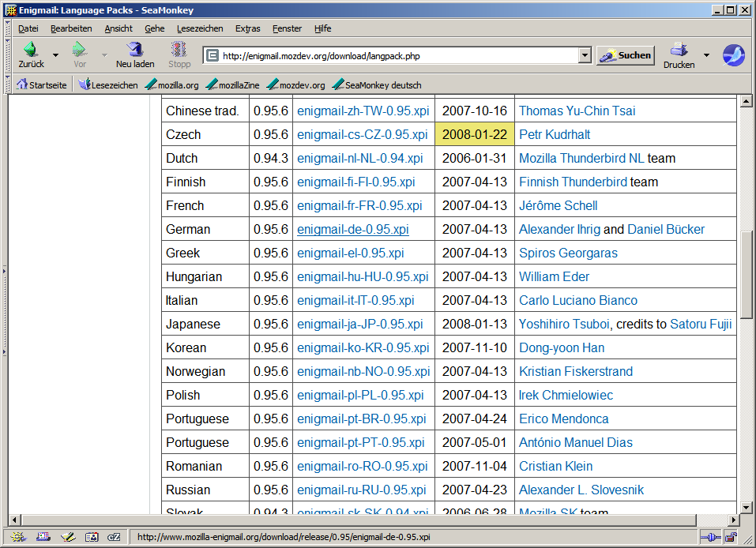Open the Vor history dropdown arrow

(104, 55)
